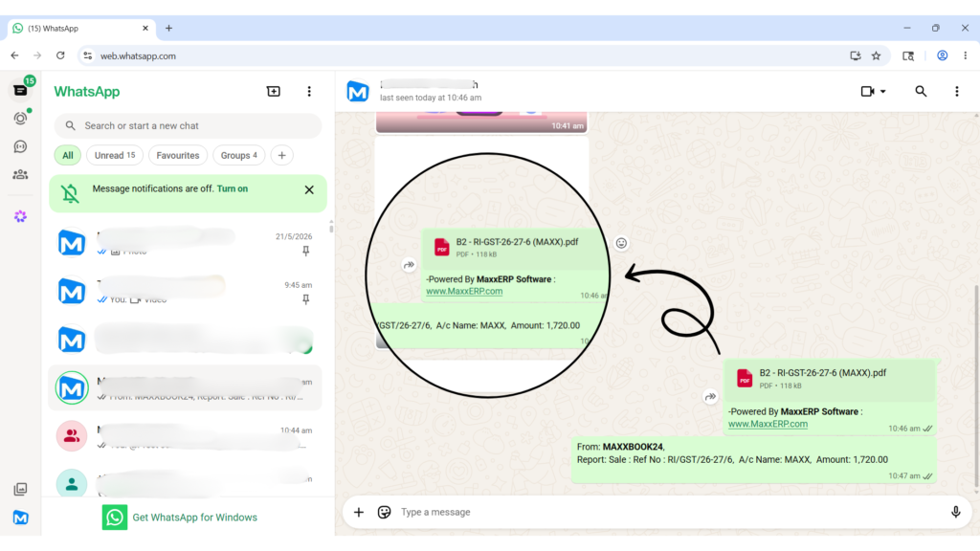Open the browser side panel icon
980x551 pixels.
tap(908, 55)
